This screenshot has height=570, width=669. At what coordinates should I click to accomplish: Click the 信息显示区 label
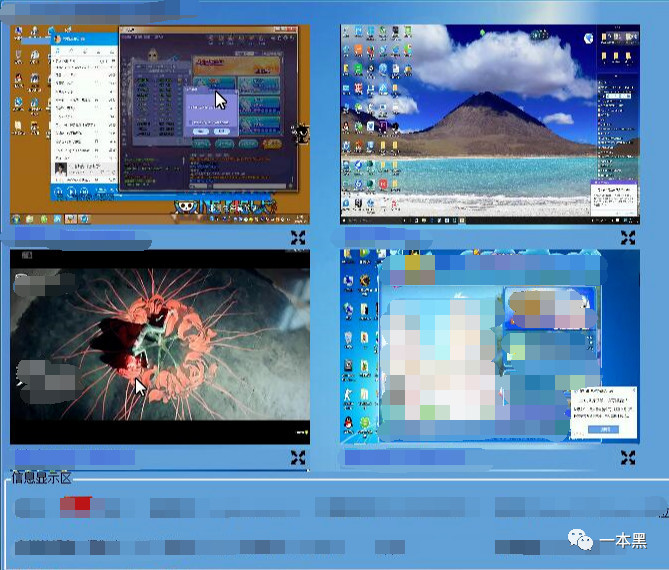click(41, 478)
